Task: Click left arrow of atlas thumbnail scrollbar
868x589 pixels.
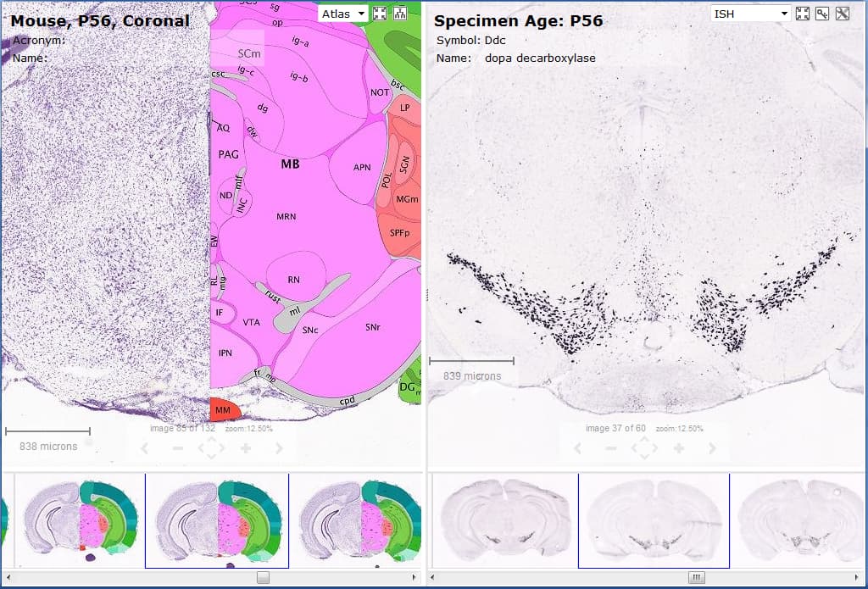Action: (x=8, y=577)
